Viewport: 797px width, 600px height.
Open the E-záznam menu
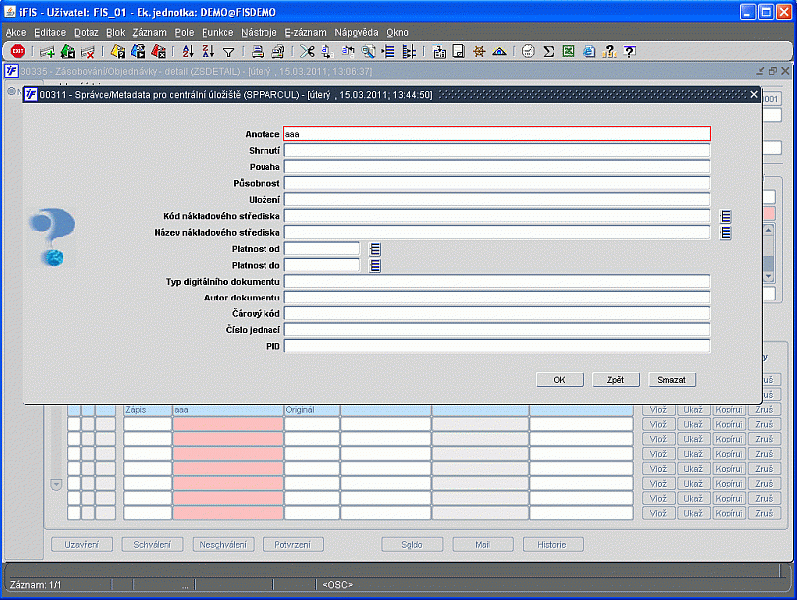pyautogui.click(x=305, y=33)
